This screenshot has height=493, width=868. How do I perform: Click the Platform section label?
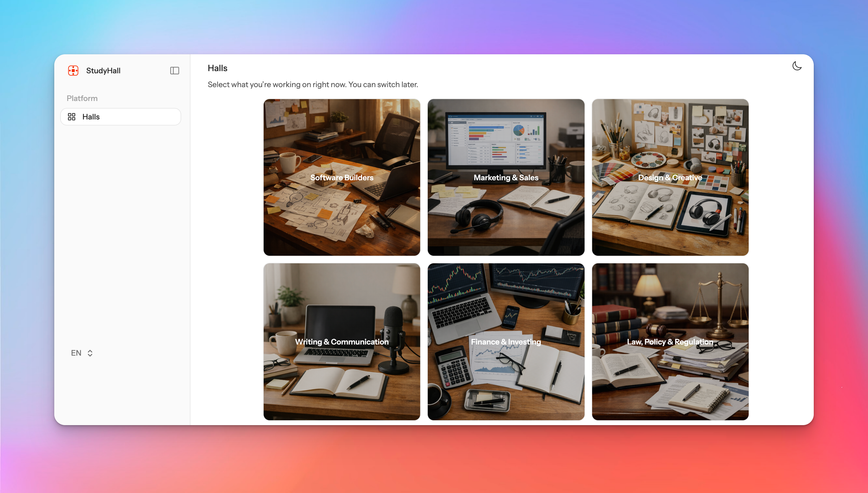82,98
